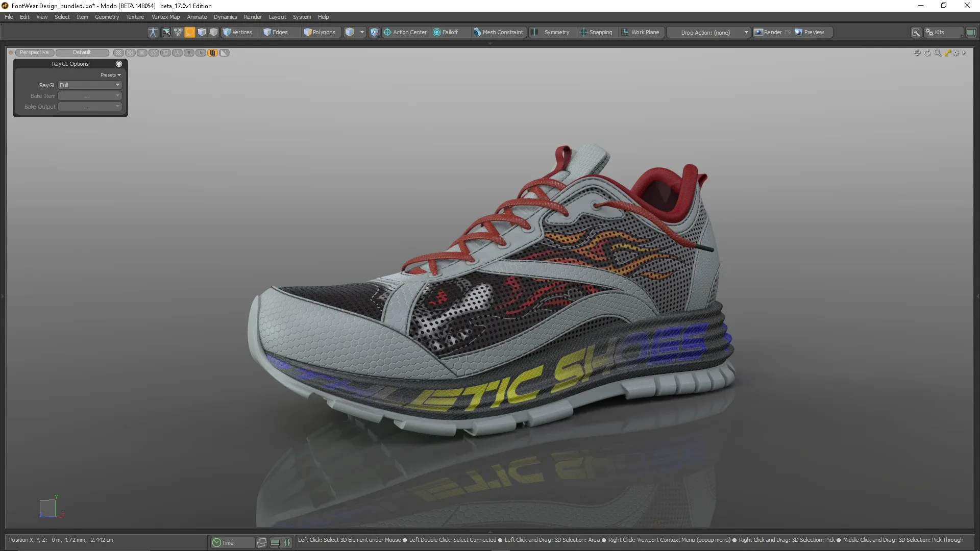Click the yellow maximize viewport arrow icon

[x=947, y=53]
